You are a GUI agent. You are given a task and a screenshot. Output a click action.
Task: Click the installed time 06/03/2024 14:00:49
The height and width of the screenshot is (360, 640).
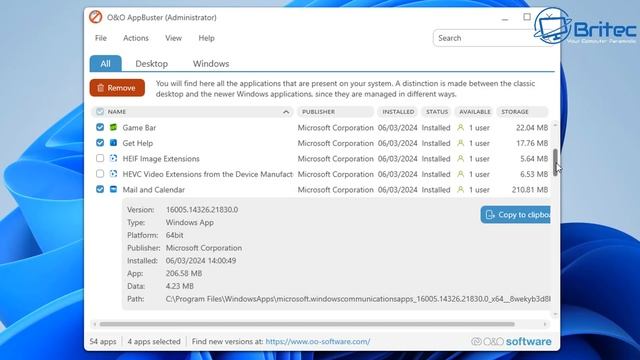pyautogui.click(x=201, y=261)
